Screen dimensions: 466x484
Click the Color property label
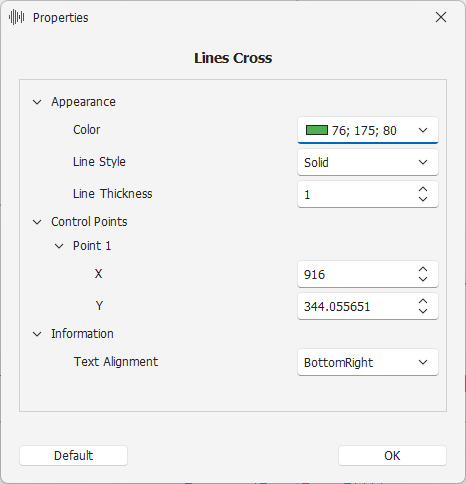point(86,130)
